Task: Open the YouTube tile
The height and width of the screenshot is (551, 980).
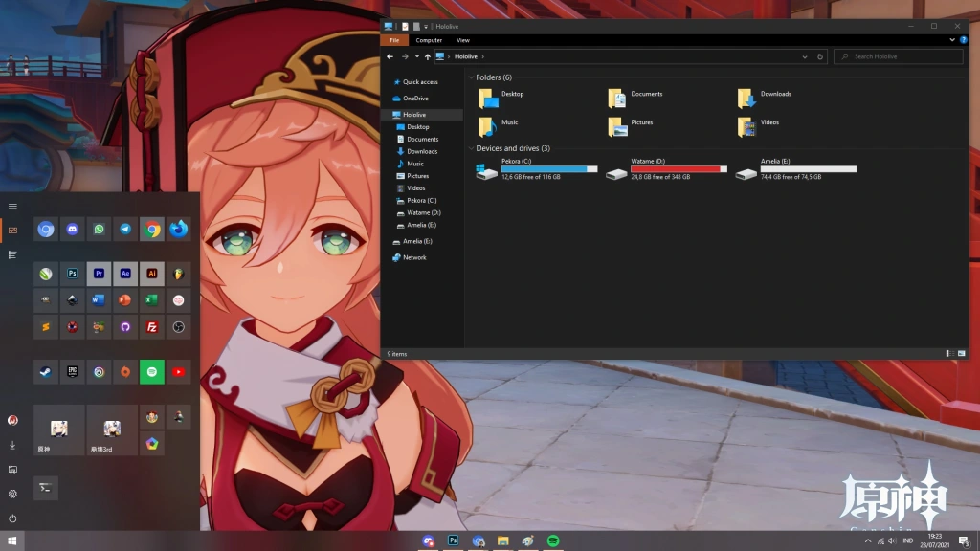Action: pos(179,372)
